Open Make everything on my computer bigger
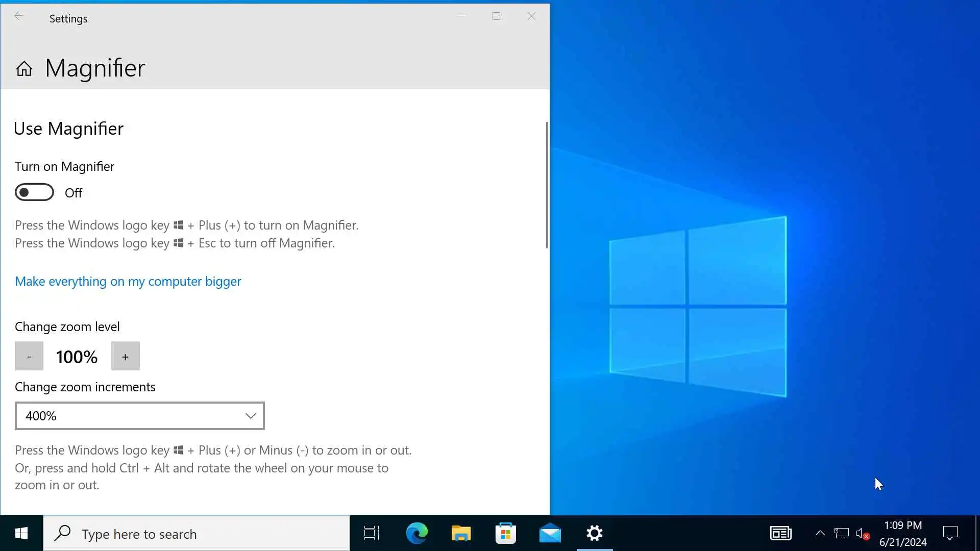 tap(128, 281)
